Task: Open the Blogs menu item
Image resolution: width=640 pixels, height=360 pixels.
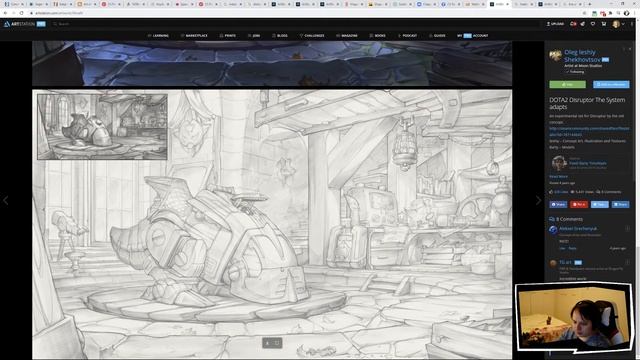Action: coord(280,36)
